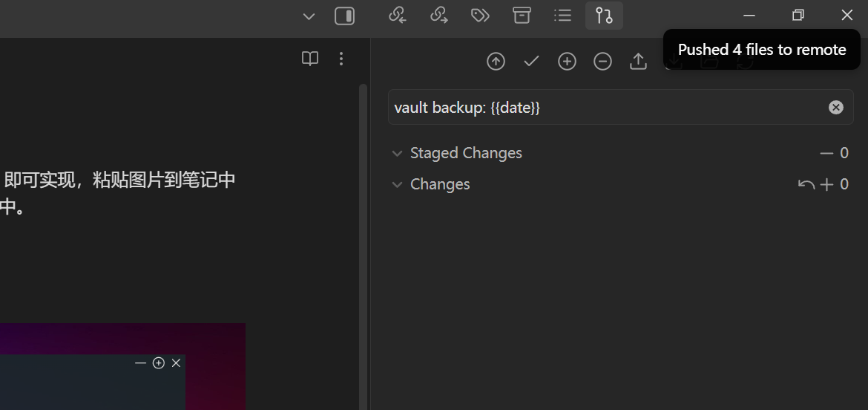Unstage all with the circled minus
This screenshot has height=410, width=868.
pyautogui.click(x=602, y=62)
